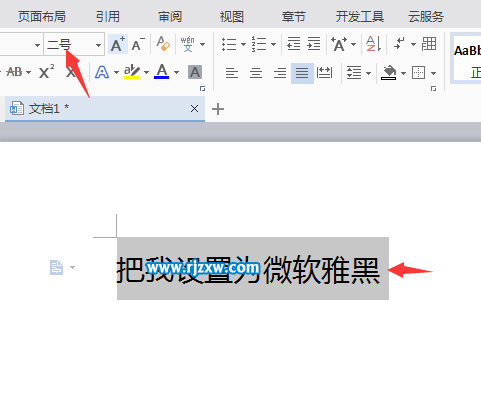The width and height of the screenshot is (481, 401).
Task: Clear formatting with eraser icon
Action: pos(163,44)
